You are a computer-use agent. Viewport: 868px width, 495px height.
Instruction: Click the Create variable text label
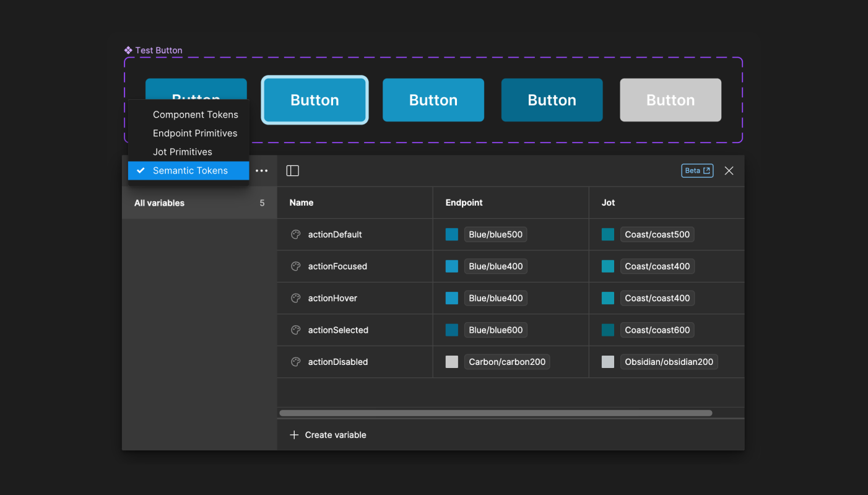pos(336,435)
